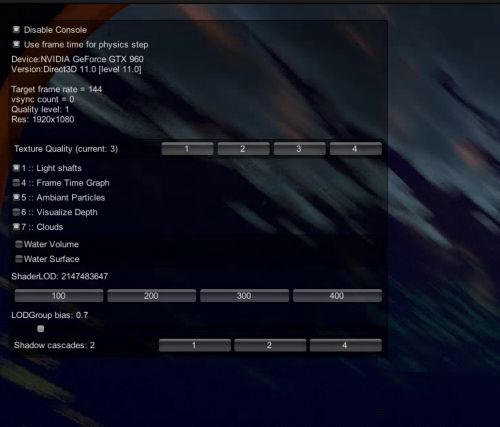Enable Use frame time for physics step
This screenshot has width=500, height=427.
16,44
